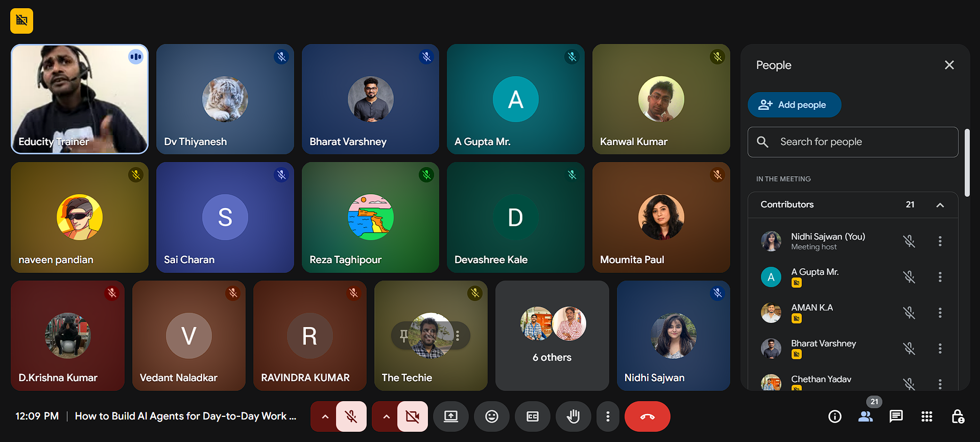Screen dimensions: 980x442
Task: Click muted mic icon on D.Krishna Kumar tile
Action: click(x=112, y=293)
